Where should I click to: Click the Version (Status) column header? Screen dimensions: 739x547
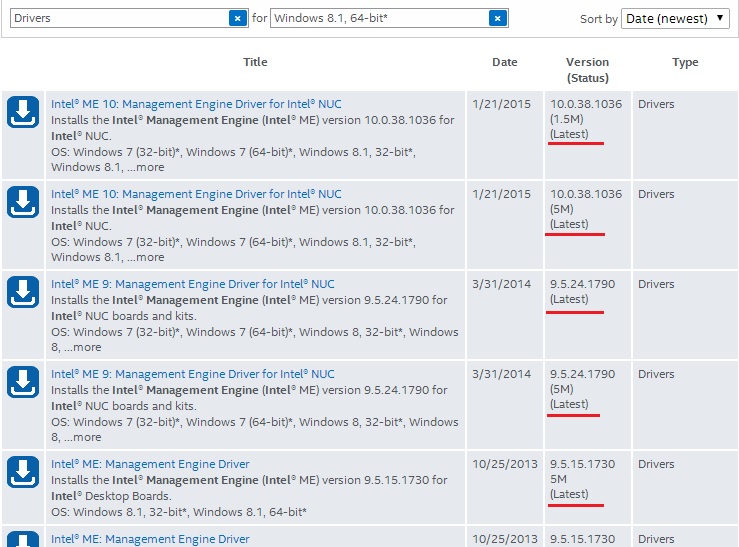(x=587, y=70)
